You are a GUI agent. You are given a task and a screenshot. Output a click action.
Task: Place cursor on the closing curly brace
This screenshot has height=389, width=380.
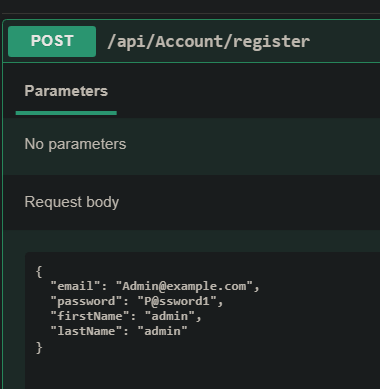pos(39,348)
